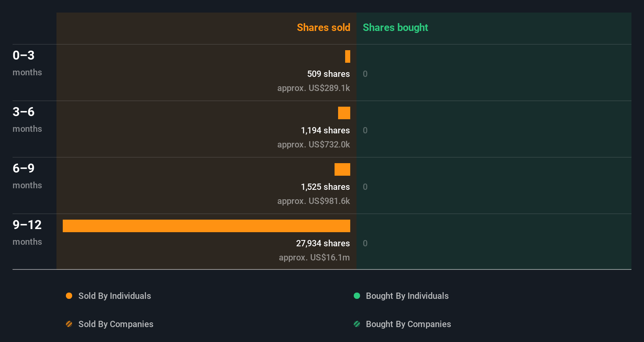Select the Sold By Individuals legend label
Screen dimensions: 644x342
115,296
